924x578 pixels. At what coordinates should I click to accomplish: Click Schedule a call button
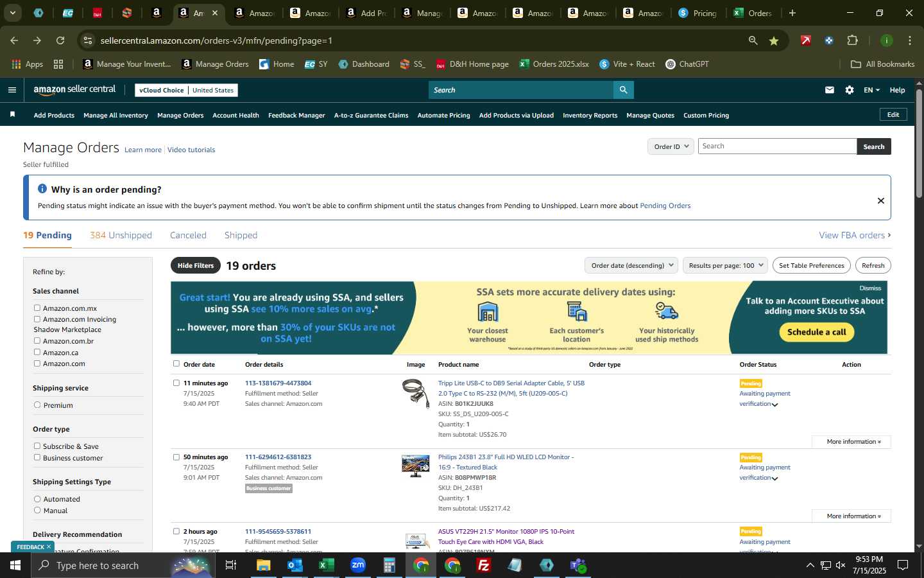(x=816, y=332)
